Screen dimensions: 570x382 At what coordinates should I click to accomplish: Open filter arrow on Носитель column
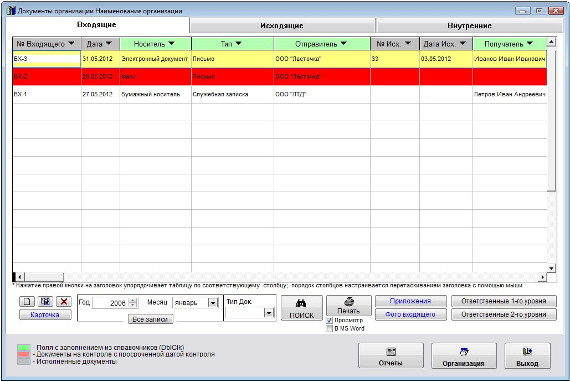click(x=172, y=44)
